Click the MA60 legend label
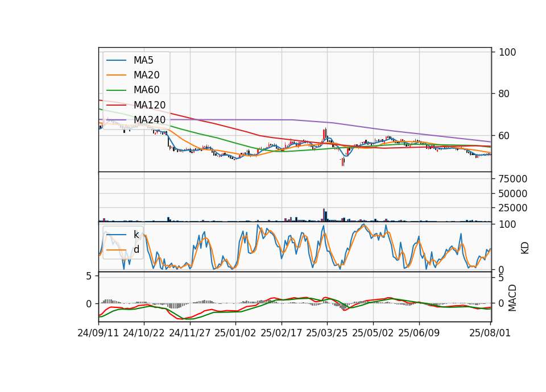Screen dimensions: 546x392 click(x=146, y=90)
